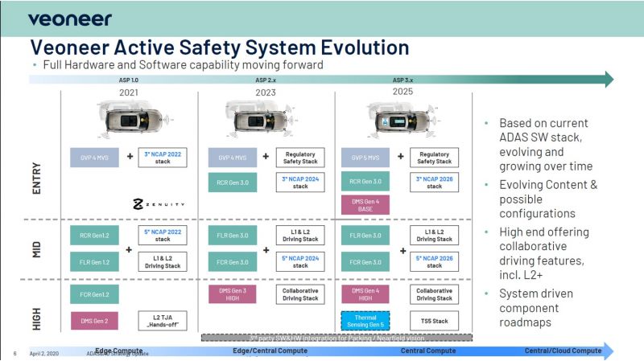Click the 'HIGH' row label
The image size is (644, 361).
tap(36, 319)
